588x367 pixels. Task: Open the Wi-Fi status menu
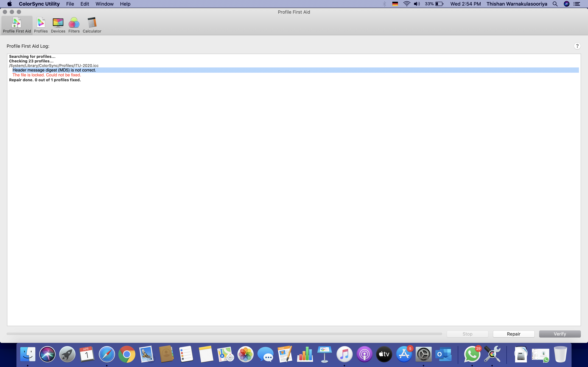tap(407, 4)
